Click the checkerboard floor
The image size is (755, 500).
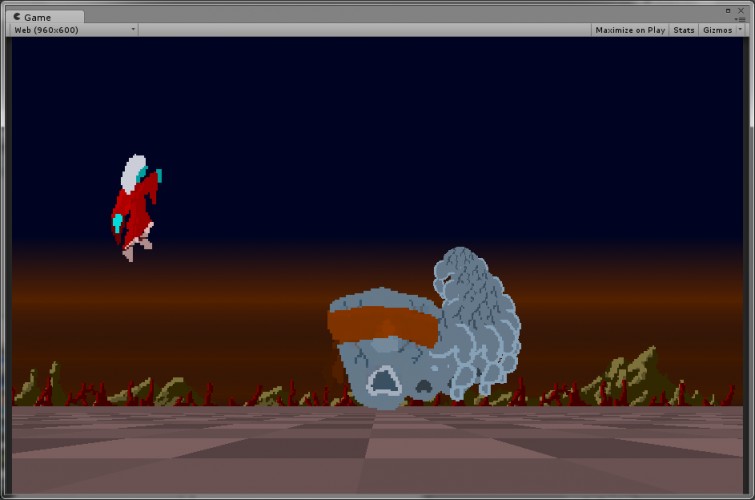378,449
